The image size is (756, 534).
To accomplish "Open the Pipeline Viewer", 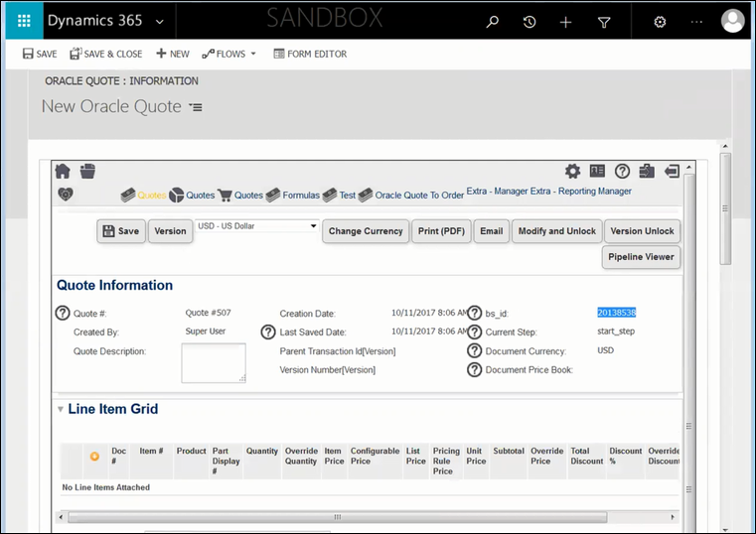I will [641, 257].
